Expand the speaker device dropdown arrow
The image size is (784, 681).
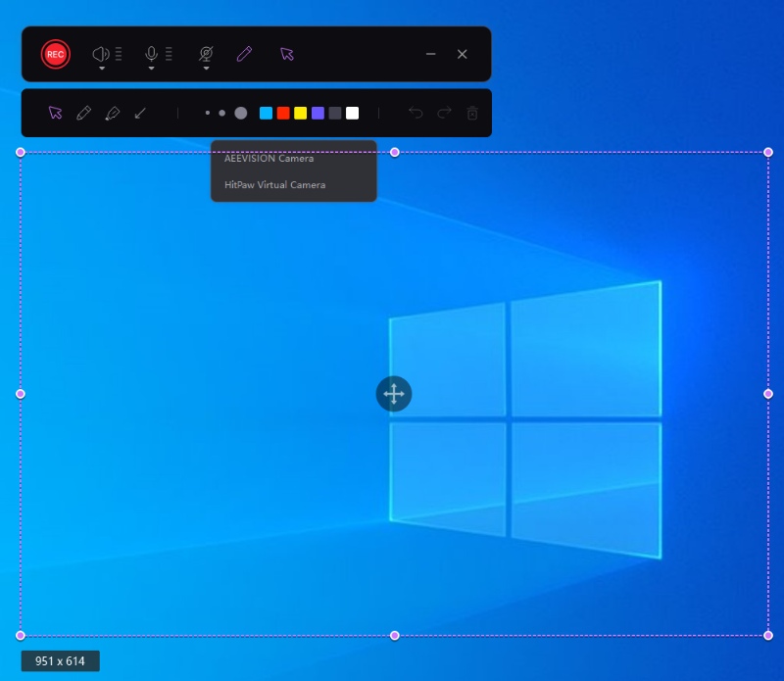click(101, 69)
